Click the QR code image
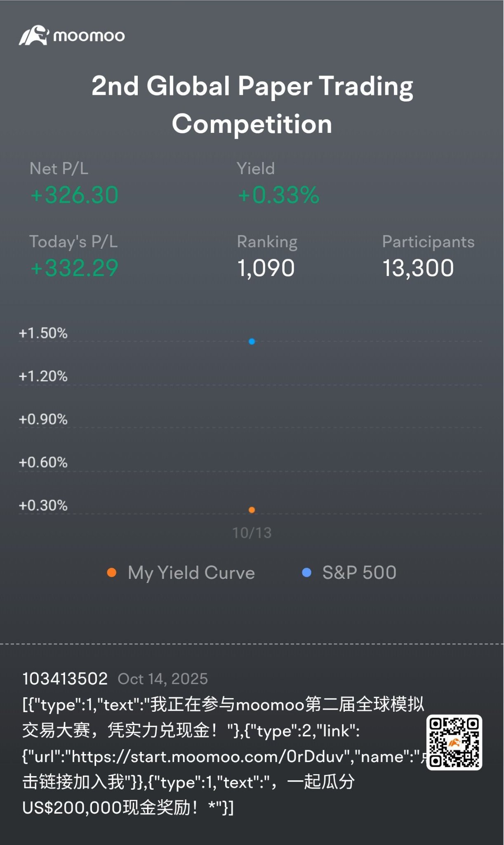Screen dimensions: 504x845 (x=454, y=742)
